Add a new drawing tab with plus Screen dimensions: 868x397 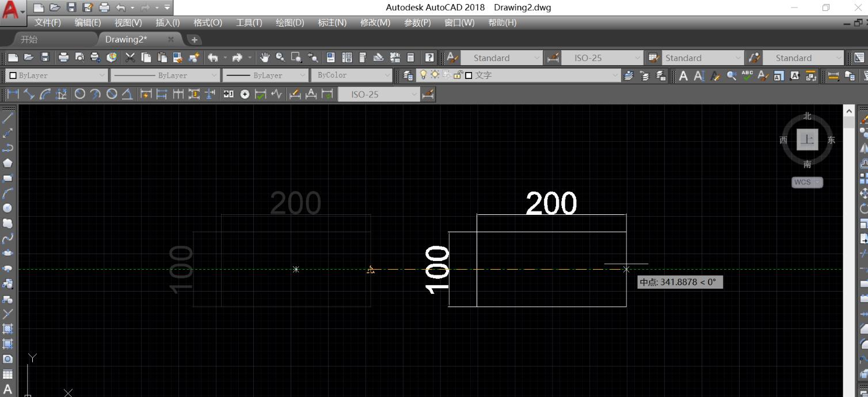[x=194, y=39]
